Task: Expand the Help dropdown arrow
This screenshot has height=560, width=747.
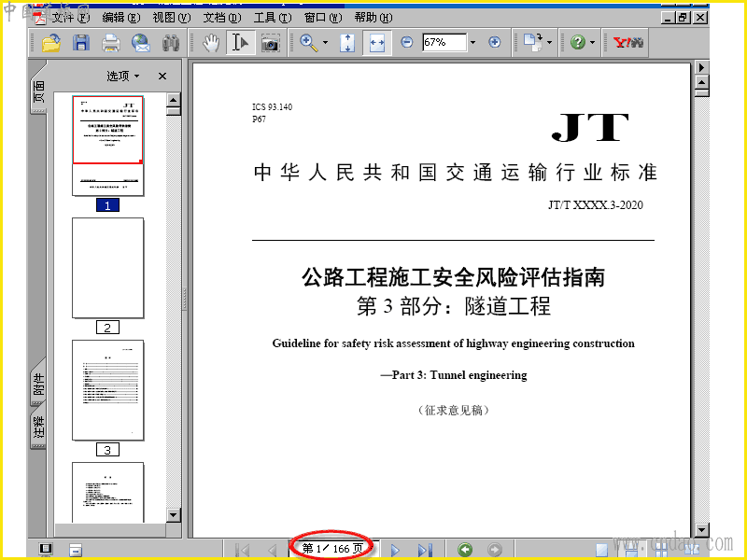Action: (592, 43)
